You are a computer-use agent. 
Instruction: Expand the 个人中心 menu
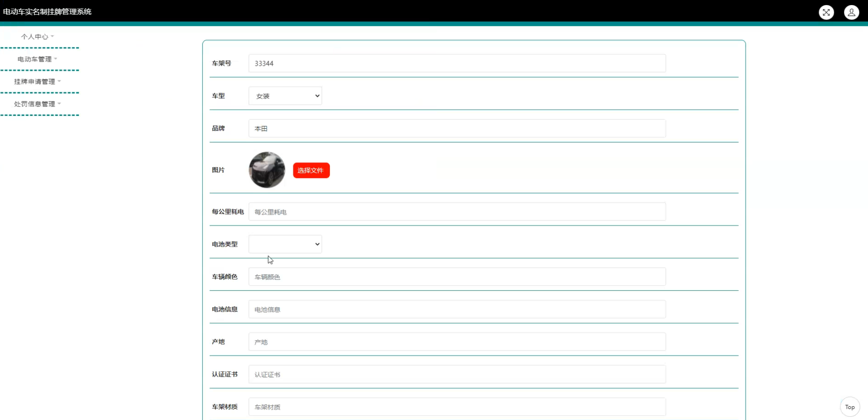pos(37,37)
